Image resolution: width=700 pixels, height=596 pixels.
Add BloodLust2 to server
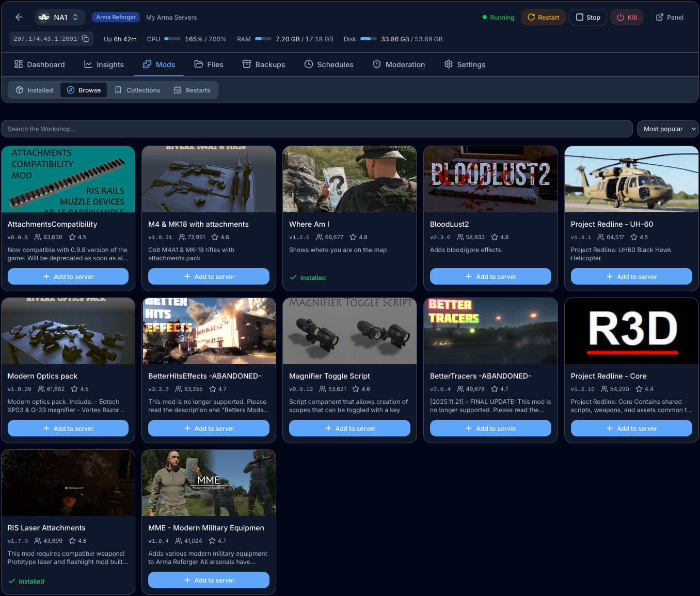[x=490, y=276]
